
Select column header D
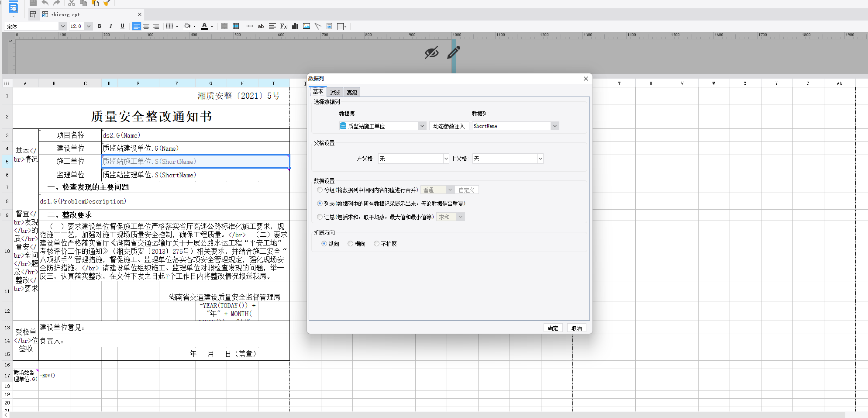coord(109,83)
